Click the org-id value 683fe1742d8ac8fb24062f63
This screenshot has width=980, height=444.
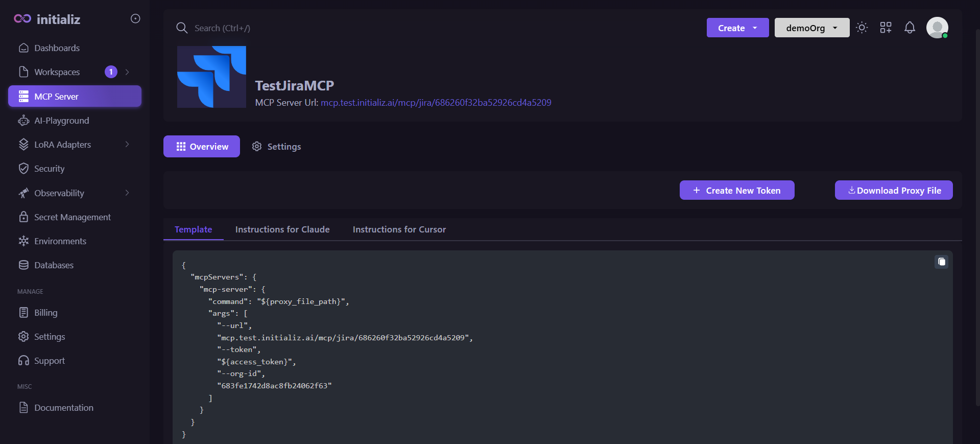pos(274,386)
